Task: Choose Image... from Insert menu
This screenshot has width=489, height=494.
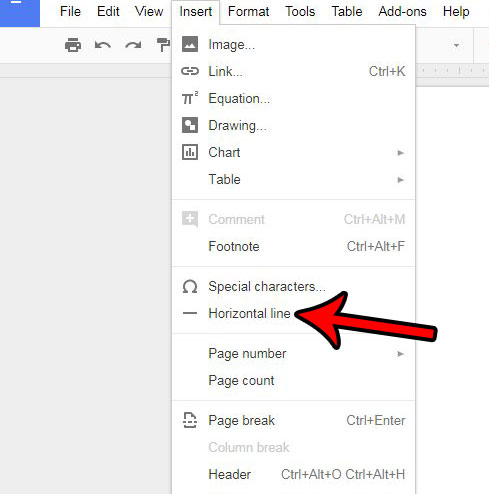Action: [294, 44]
